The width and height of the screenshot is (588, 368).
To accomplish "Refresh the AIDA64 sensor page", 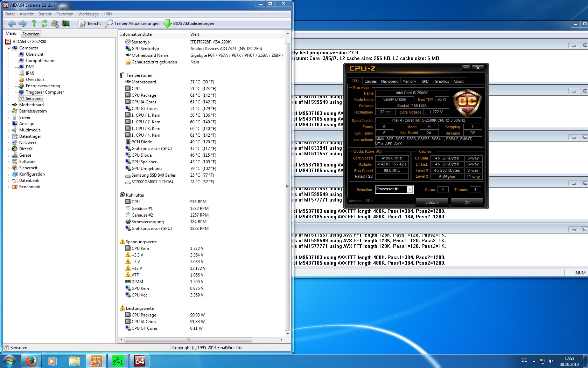I will click(44, 23).
